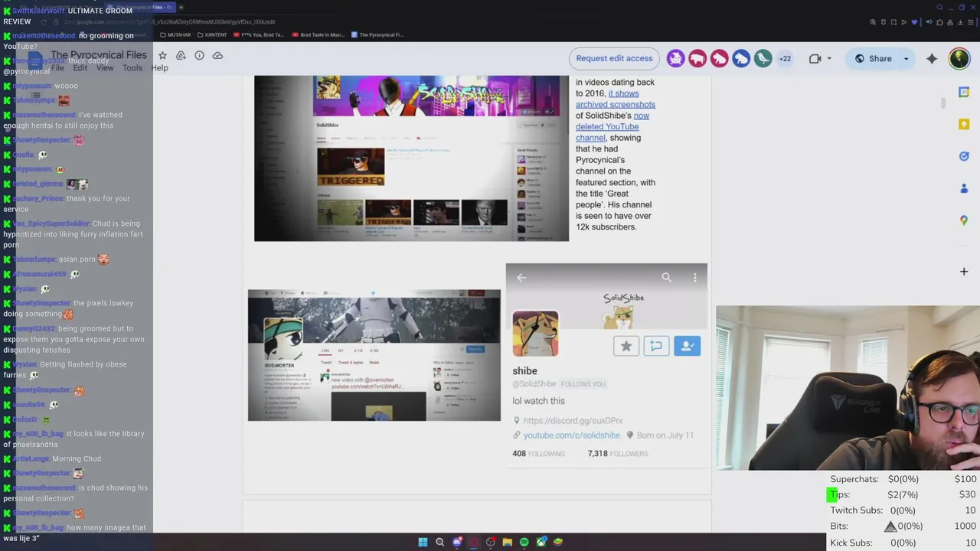The image size is (980, 551).
Task: Open the purple anonymous viewer avatar
Action: point(675,58)
